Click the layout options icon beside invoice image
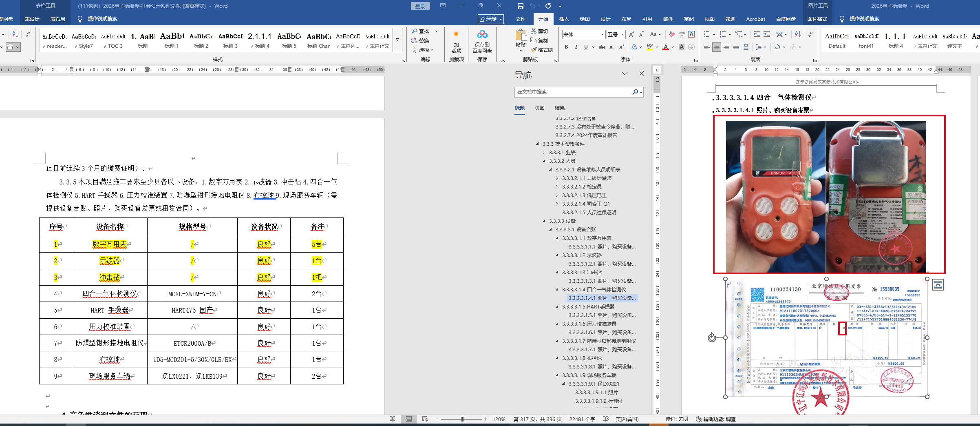 938,285
